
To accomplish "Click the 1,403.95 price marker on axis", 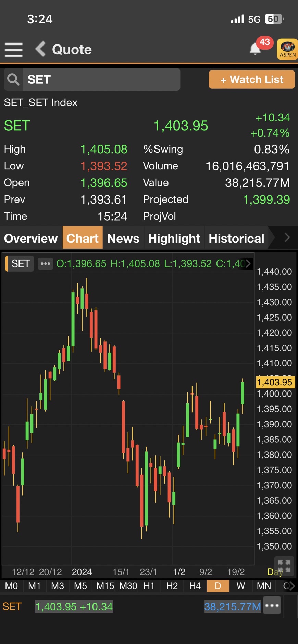I will pyautogui.click(x=275, y=382).
